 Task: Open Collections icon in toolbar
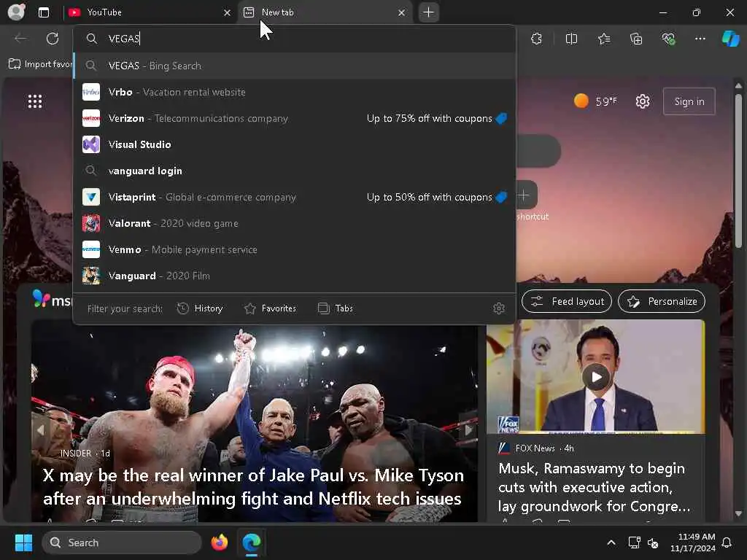pos(636,39)
